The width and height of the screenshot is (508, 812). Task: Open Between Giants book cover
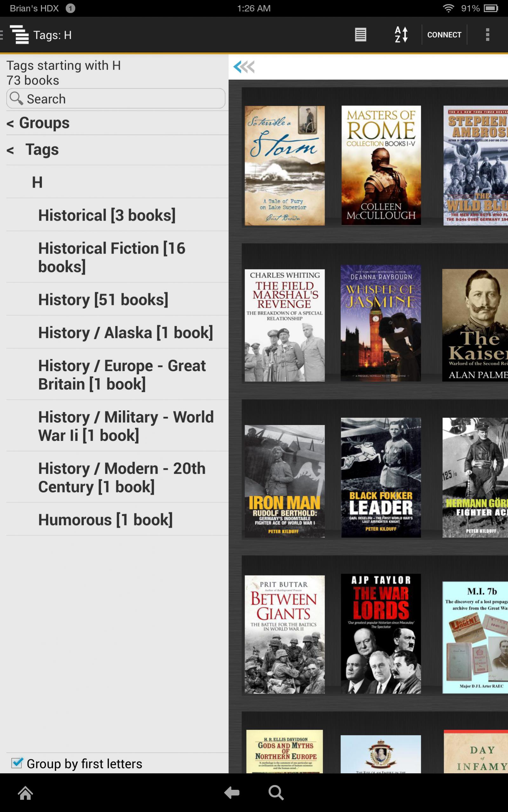pos(285,635)
